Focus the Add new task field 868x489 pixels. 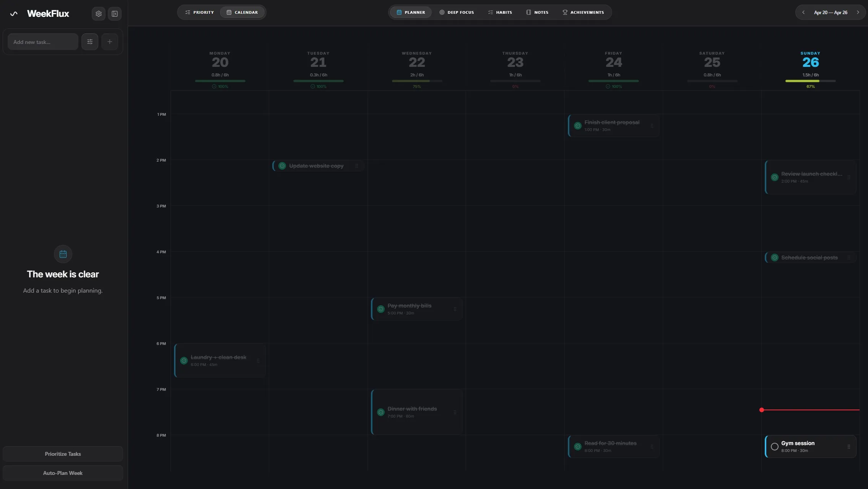tap(42, 42)
